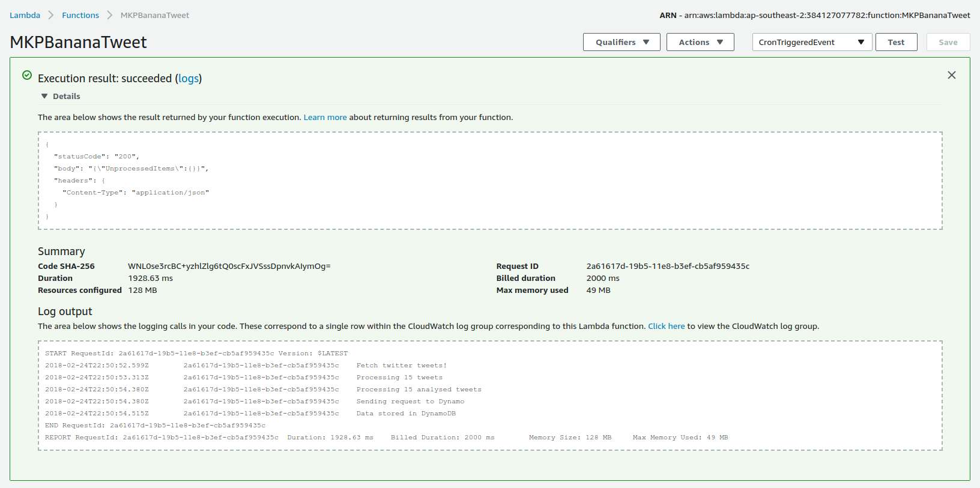The width and height of the screenshot is (980, 488).
Task: Click the MKPBananaTweet page heading
Action: (78, 42)
